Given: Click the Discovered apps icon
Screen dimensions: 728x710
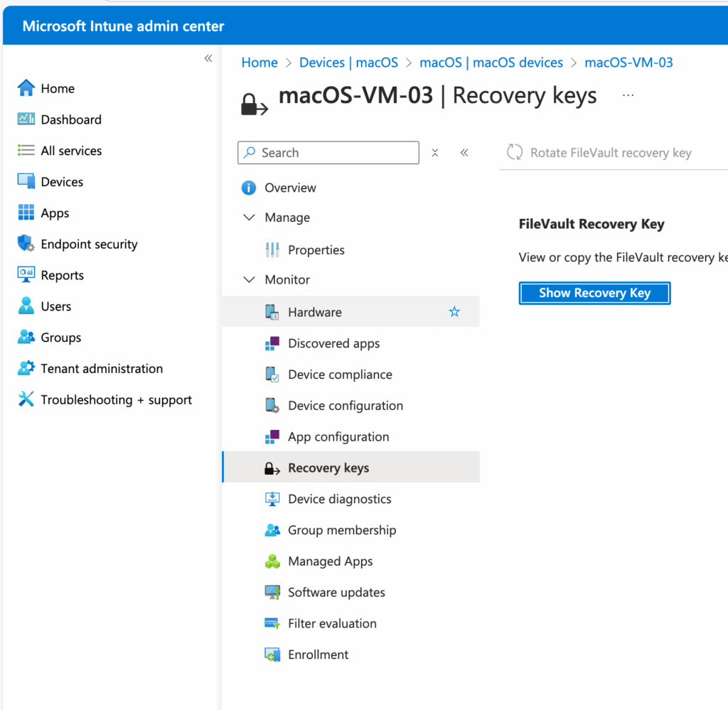Looking at the screenshot, I should [x=272, y=344].
